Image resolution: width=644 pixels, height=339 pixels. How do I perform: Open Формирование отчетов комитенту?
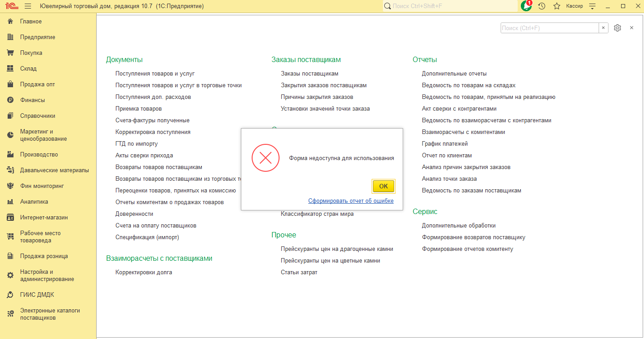[x=467, y=249]
